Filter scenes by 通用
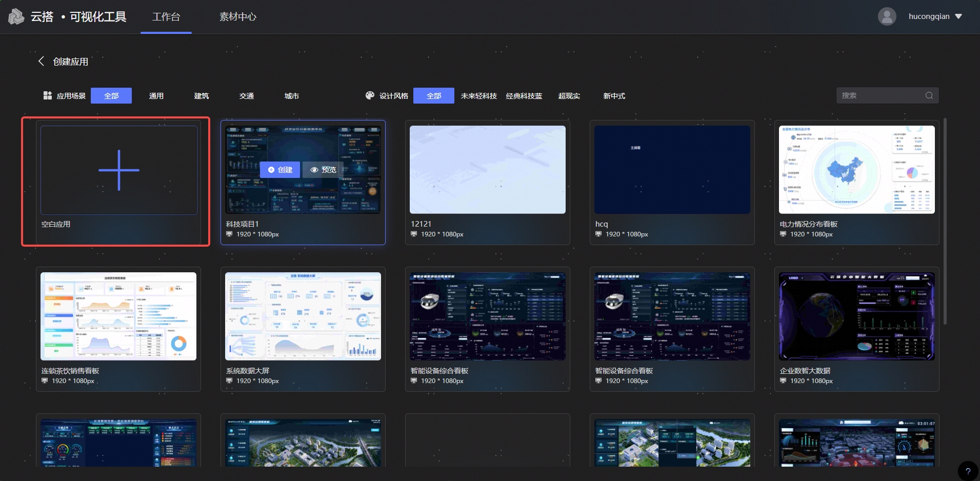This screenshot has height=481, width=980. pos(156,96)
